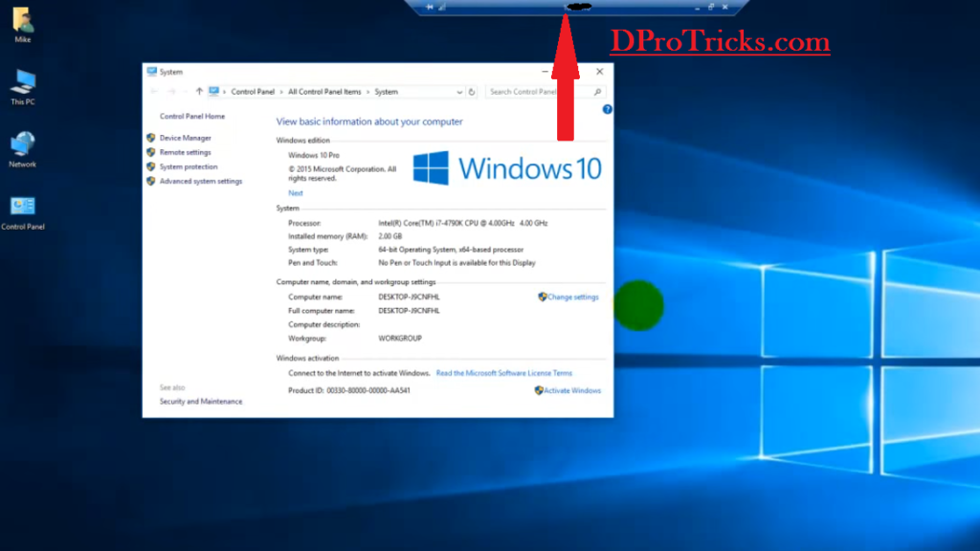Click the Forward navigation arrow
The image size is (980, 551).
pos(170,91)
